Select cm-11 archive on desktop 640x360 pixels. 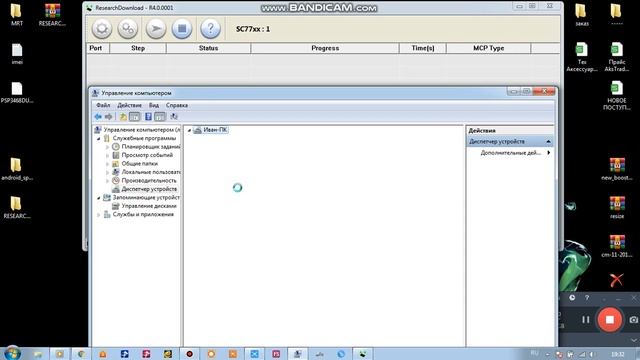[617, 246]
